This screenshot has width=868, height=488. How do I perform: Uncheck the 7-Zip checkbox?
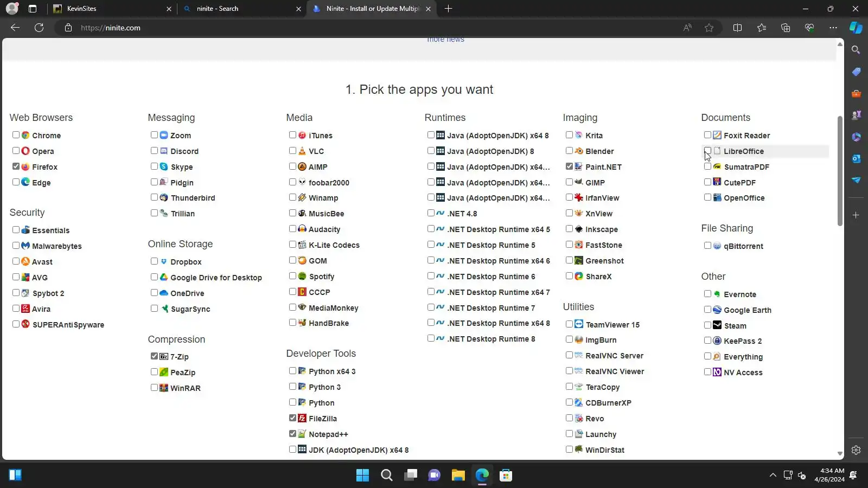[154, 356]
